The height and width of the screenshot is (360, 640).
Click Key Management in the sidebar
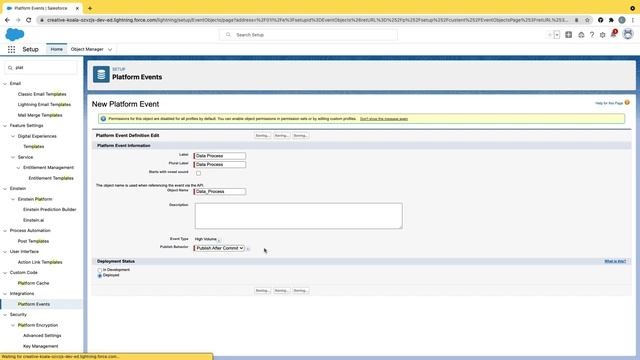click(x=40, y=346)
